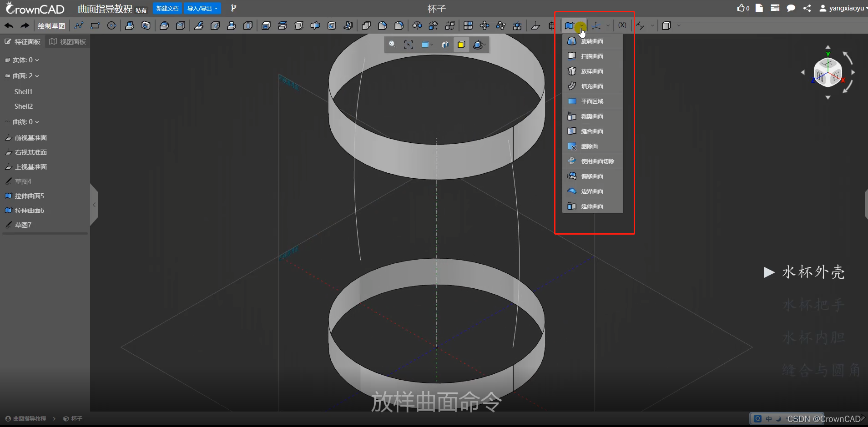Open the yangxiaoyu user menu
Screen dimensions: 868x427
(844, 8)
